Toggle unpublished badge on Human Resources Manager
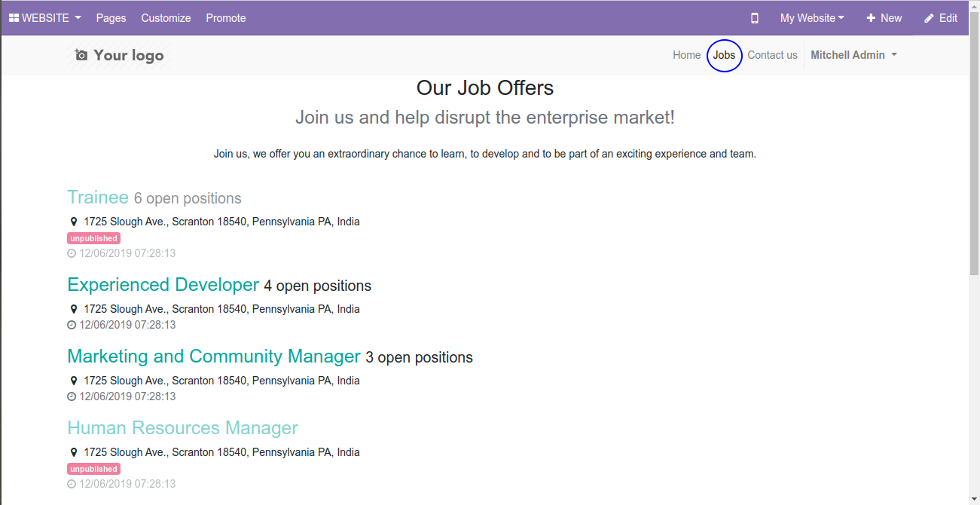The image size is (980, 505). click(x=93, y=469)
